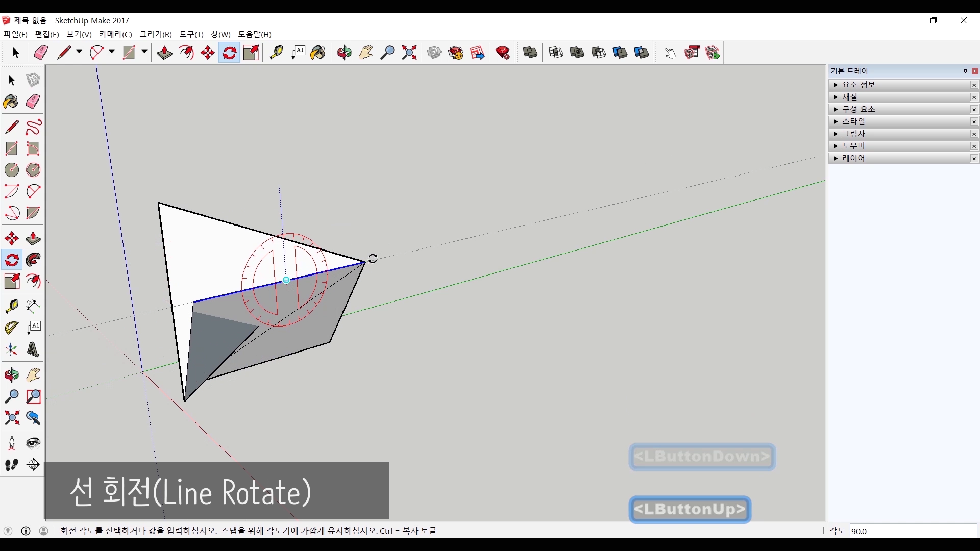This screenshot has height=551, width=980.
Task: Click the Zoom Extents icon in top toolbar
Action: click(x=409, y=53)
